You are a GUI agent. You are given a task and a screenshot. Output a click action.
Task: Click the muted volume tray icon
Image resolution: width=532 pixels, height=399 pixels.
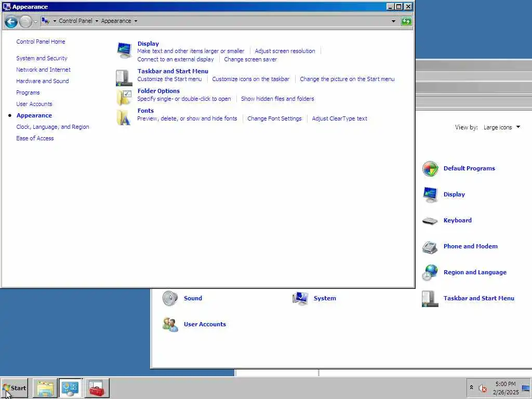coord(483,388)
